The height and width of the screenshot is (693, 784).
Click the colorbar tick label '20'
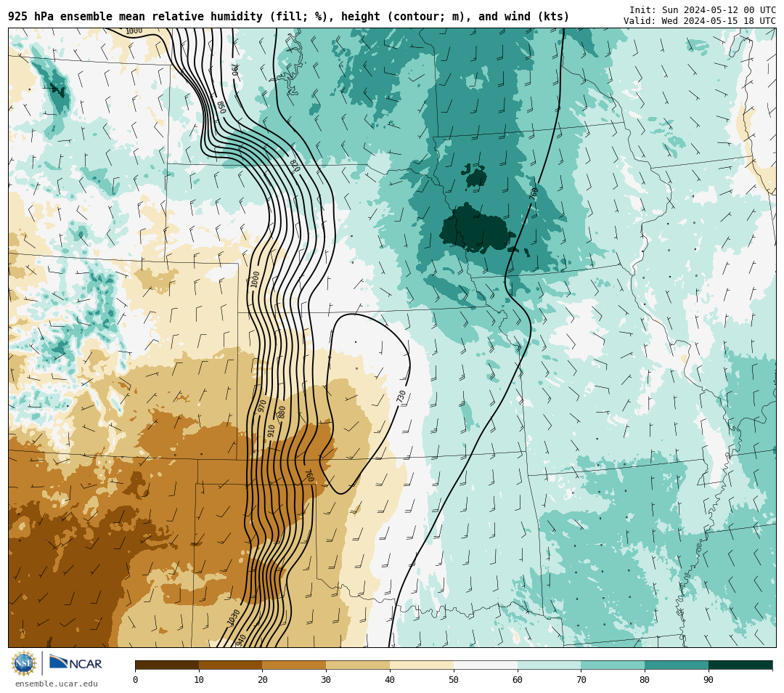[x=263, y=679]
